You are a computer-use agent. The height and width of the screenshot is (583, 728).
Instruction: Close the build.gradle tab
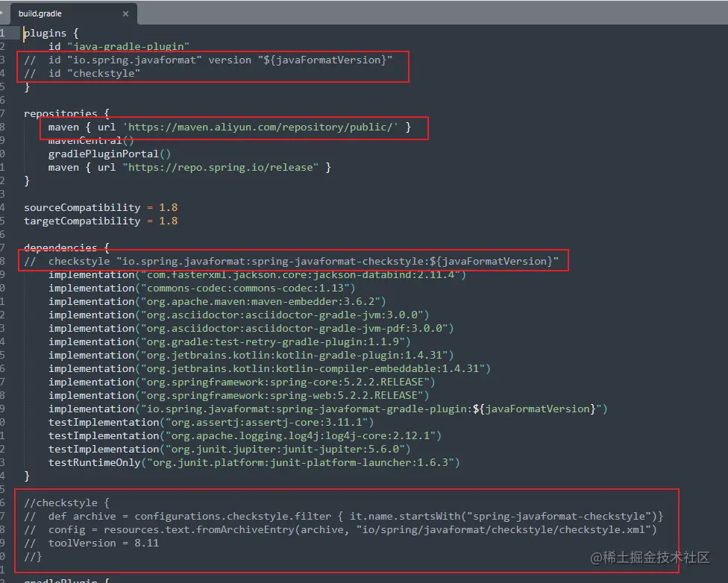click(x=125, y=14)
